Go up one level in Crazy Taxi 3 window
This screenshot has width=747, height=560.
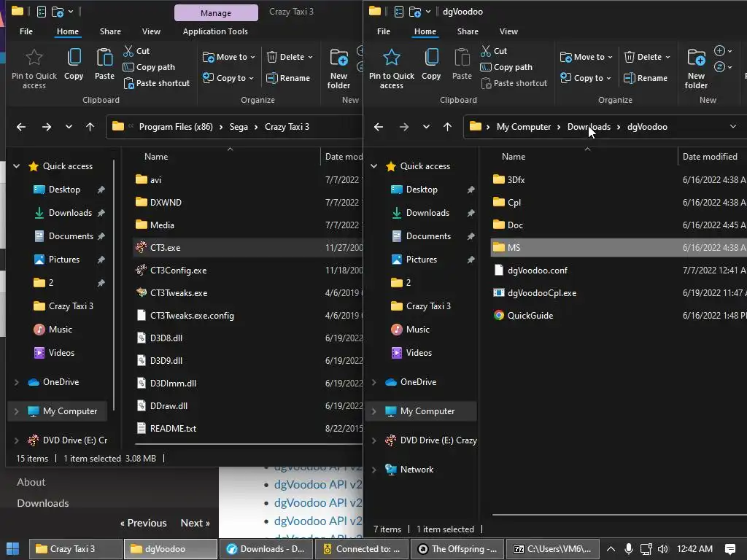90,127
